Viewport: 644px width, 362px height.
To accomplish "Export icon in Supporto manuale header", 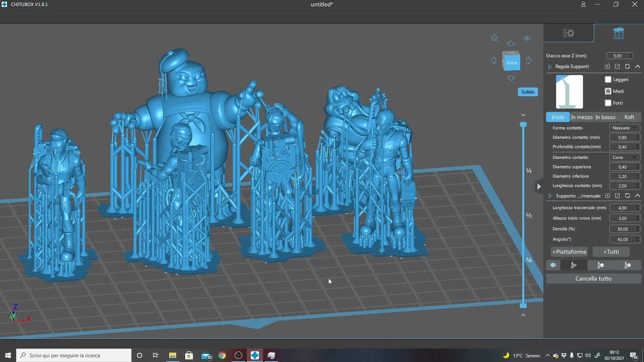I will [x=617, y=196].
